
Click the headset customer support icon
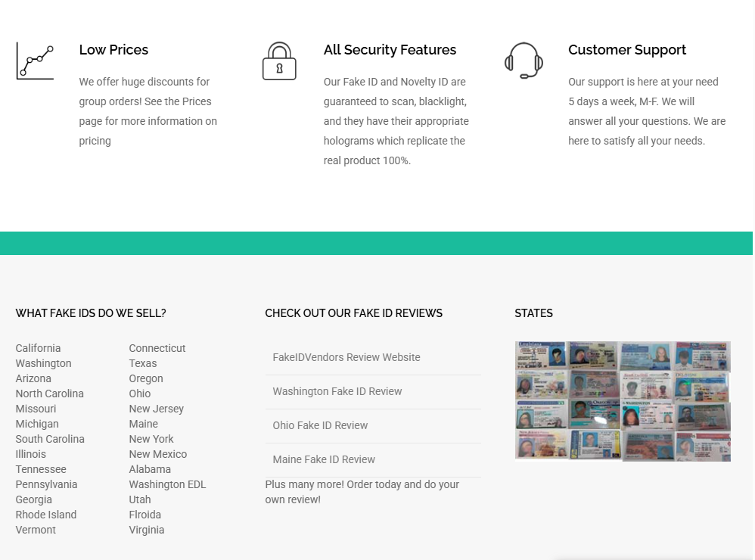[x=524, y=61]
